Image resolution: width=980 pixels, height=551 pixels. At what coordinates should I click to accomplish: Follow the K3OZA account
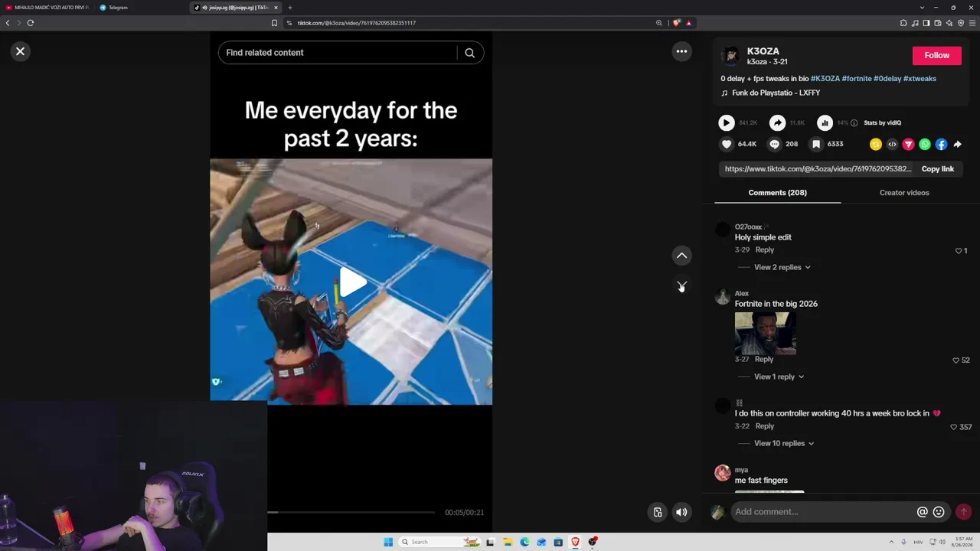pyautogui.click(x=936, y=55)
